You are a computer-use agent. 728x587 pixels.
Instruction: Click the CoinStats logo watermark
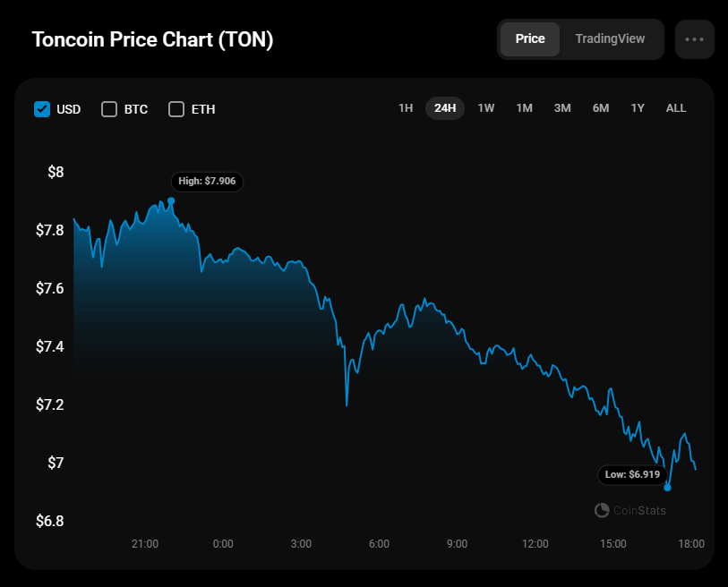click(x=630, y=510)
